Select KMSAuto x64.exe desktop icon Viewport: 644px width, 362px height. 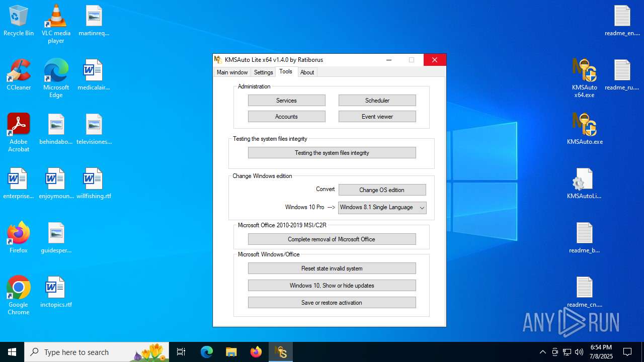tap(584, 78)
